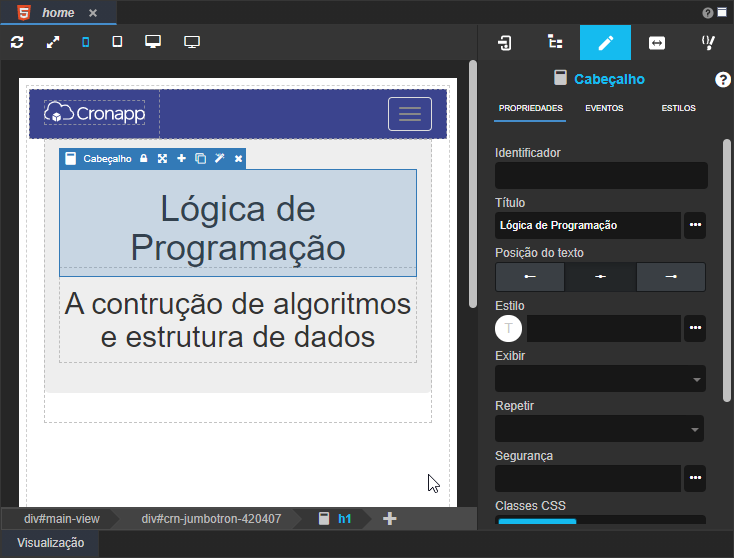Click the Identificador input field
Image resolution: width=734 pixels, height=558 pixels.
(601, 176)
